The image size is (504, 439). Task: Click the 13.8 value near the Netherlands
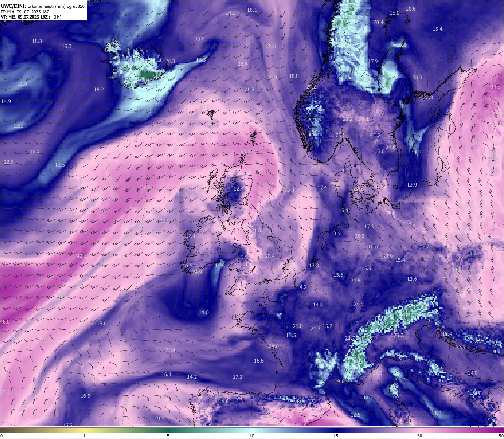click(x=314, y=265)
